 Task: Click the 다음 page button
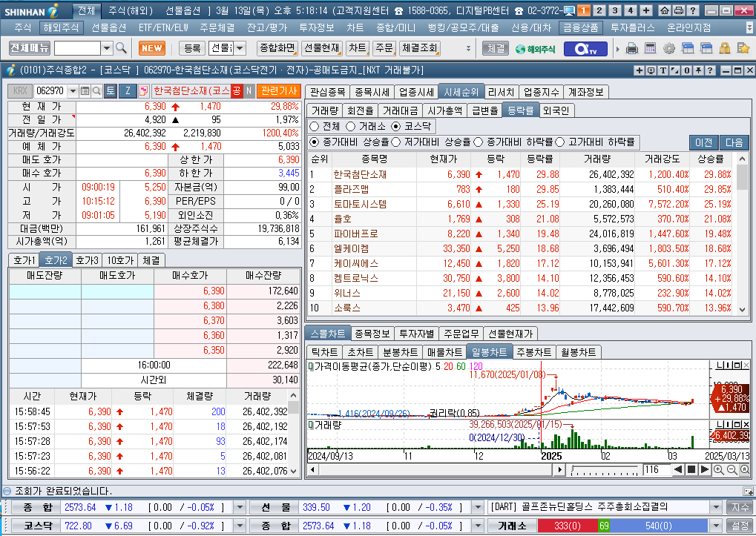coord(734,142)
